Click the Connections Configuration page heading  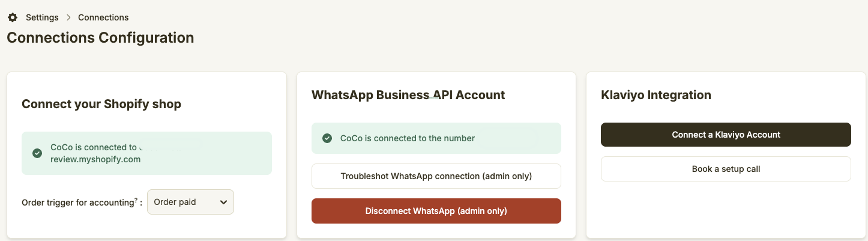click(100, 38)
